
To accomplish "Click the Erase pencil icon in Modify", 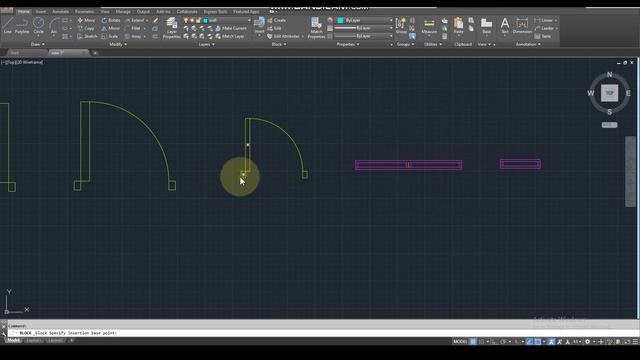I will point(155,20).
